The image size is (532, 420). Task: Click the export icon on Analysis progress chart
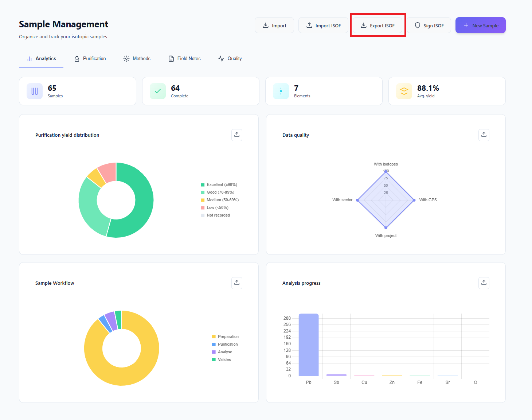(484, 283)
